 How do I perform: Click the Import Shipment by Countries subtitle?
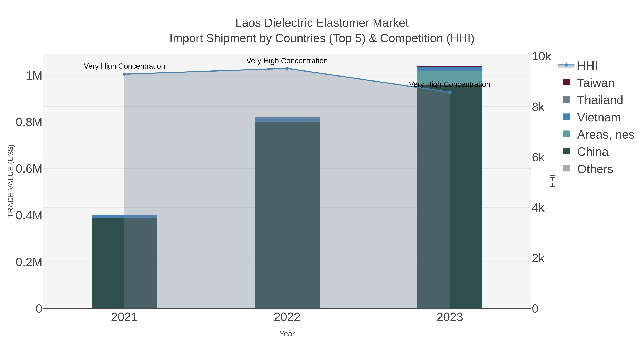[x=322, y=38]
